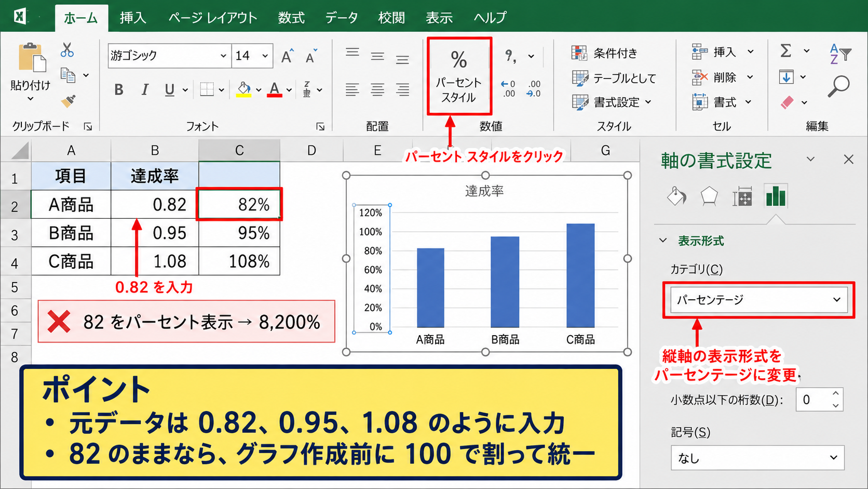Click the Percent Style (パーセント スタイル) button

tap(459, 76)
